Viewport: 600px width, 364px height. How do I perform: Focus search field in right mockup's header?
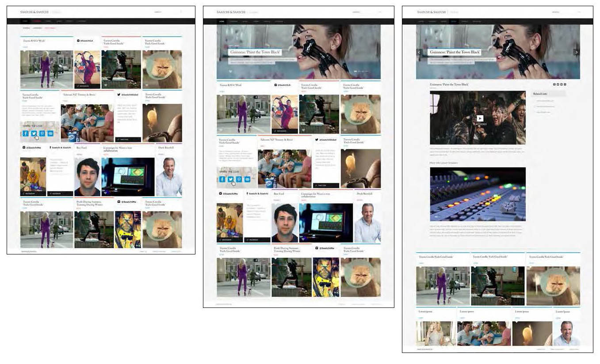click(x=565, y=12)
